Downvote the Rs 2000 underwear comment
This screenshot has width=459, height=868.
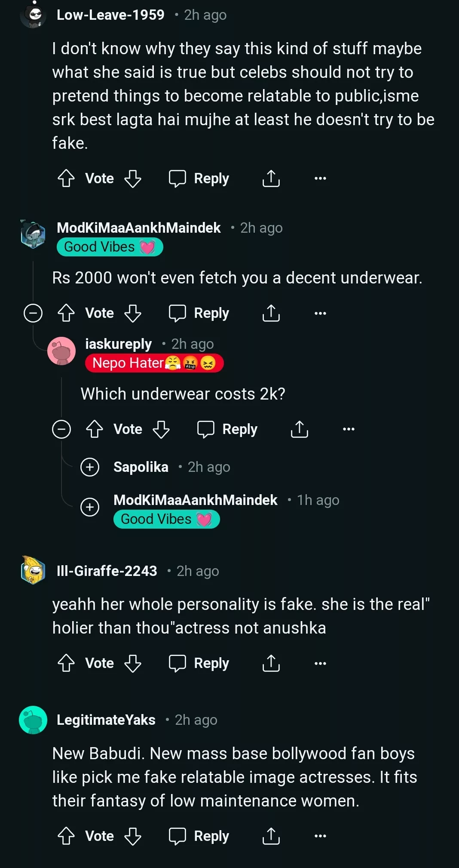click(x=133, y=314)
